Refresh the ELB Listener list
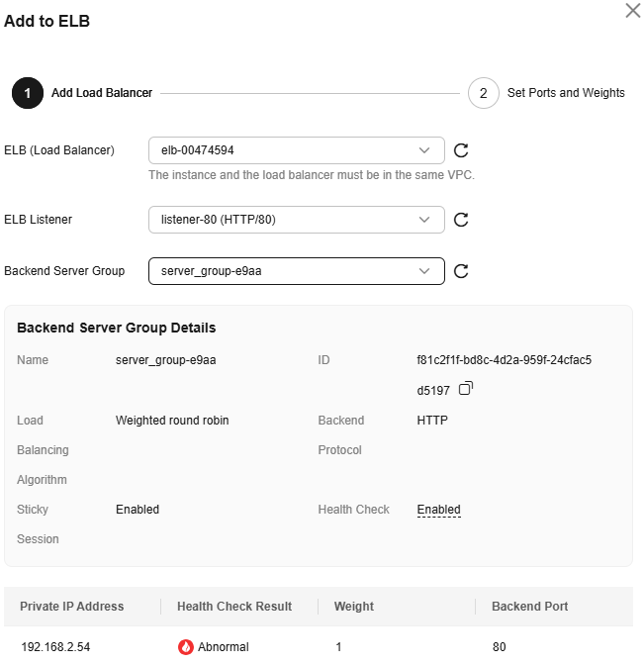644x664 pixels. click(x=461, y=220)
